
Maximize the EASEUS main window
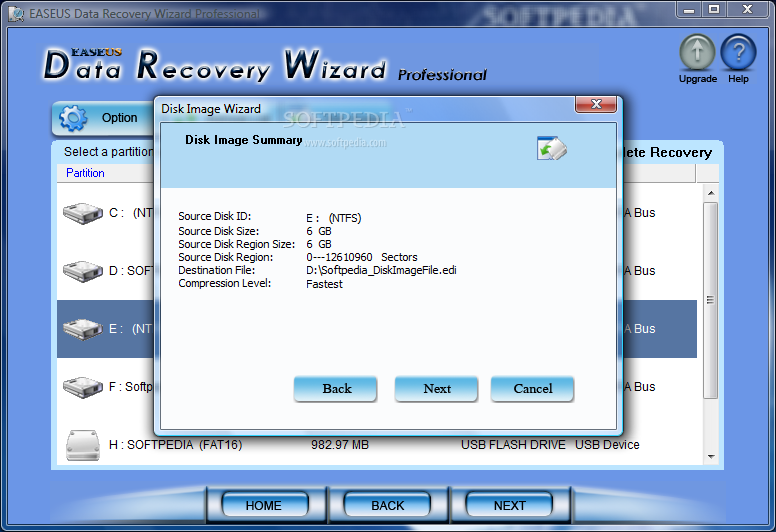[x=714, y=9]
